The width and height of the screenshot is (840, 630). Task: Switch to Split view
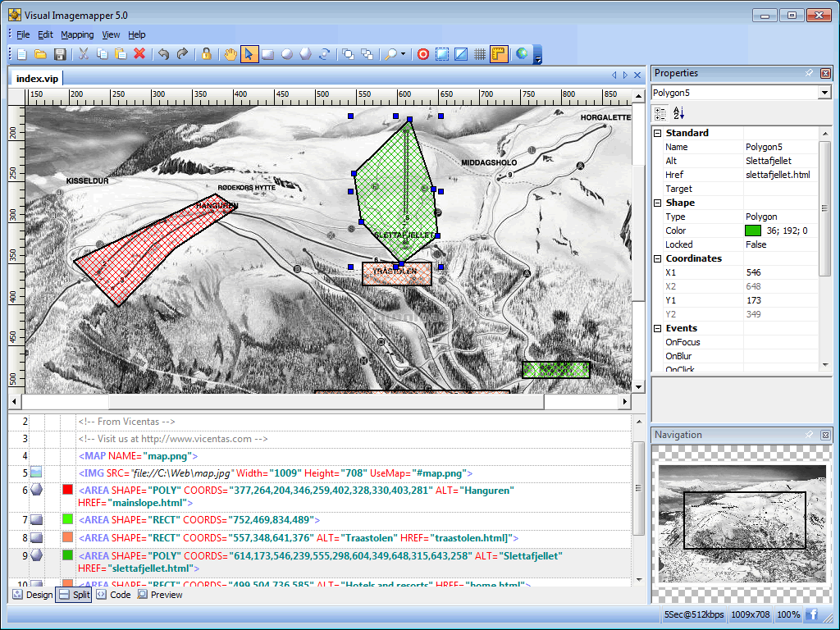coord(74,595)
